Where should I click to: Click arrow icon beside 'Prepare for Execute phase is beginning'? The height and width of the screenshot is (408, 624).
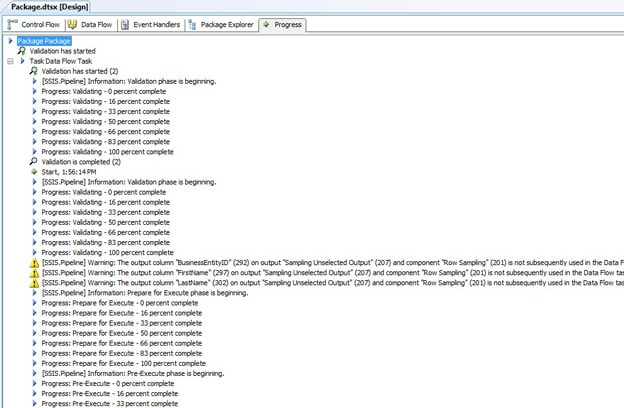click(x=34, y=293)
